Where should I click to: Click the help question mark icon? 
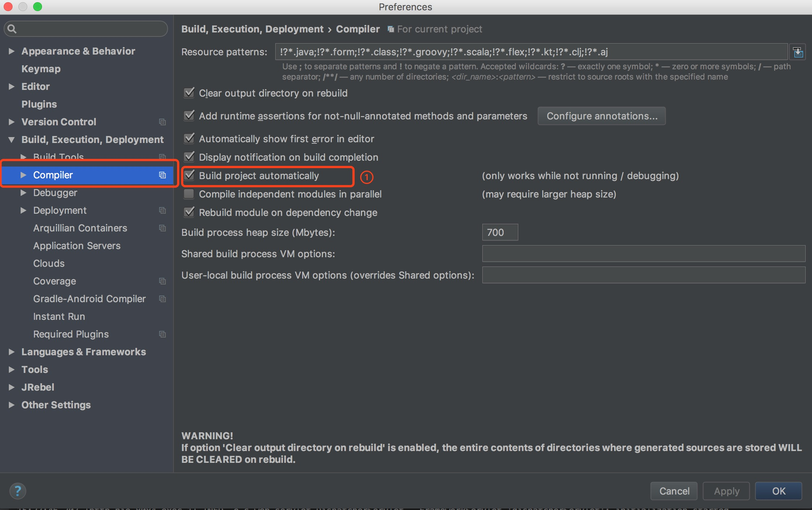tap(17, 491)
